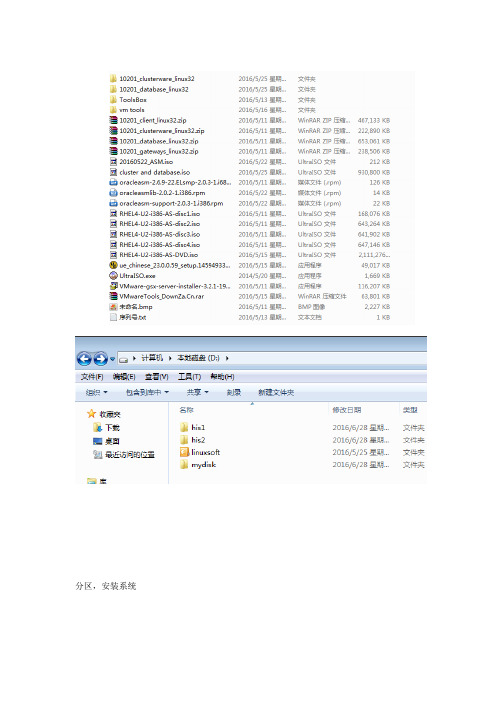This screenshot has height=702, width=496.
Task: Select the Favorites star icon
Action: click(x=92, y=414)
